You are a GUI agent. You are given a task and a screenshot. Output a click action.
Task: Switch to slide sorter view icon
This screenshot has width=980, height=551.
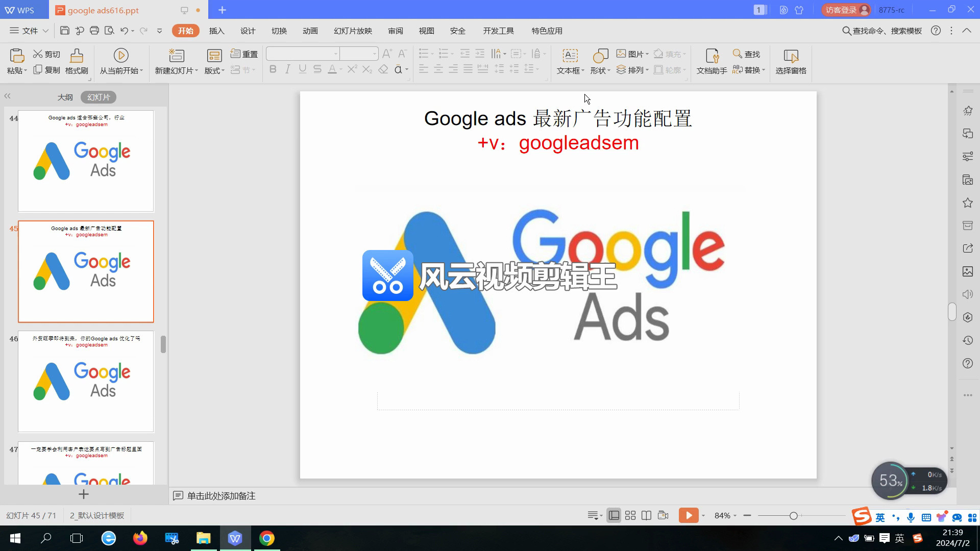(x=630, y=515)
